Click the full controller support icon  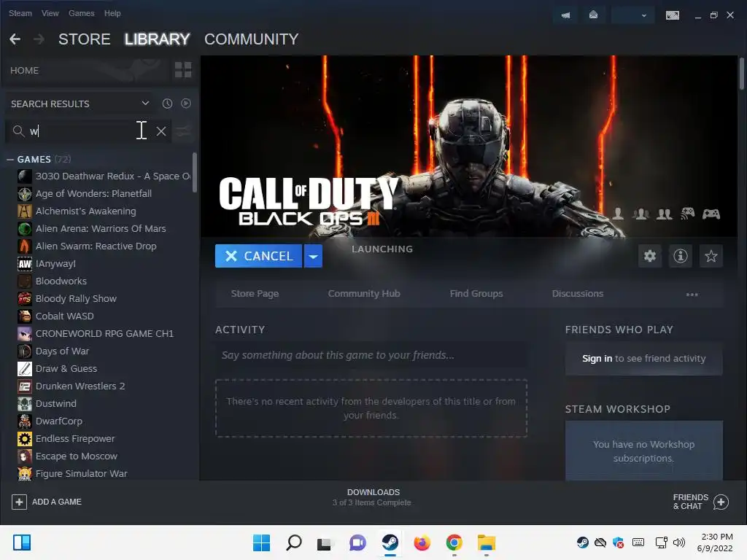tap(711, 214)
